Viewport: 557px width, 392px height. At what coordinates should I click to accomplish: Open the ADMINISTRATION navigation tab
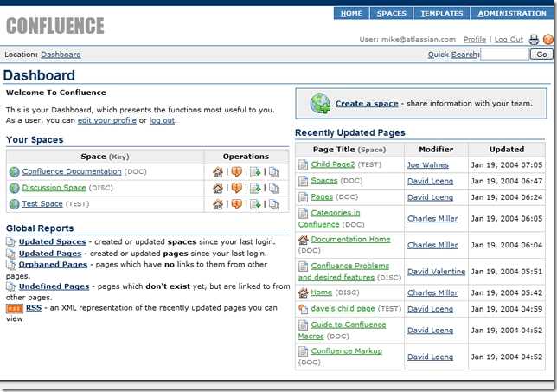pyautogui.click(x=512, y=14)
